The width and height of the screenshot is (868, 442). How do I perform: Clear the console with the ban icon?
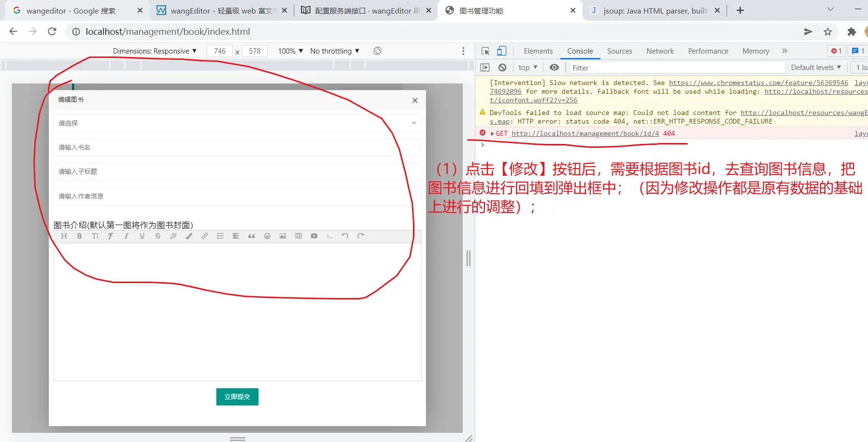[x=502, y=68]
